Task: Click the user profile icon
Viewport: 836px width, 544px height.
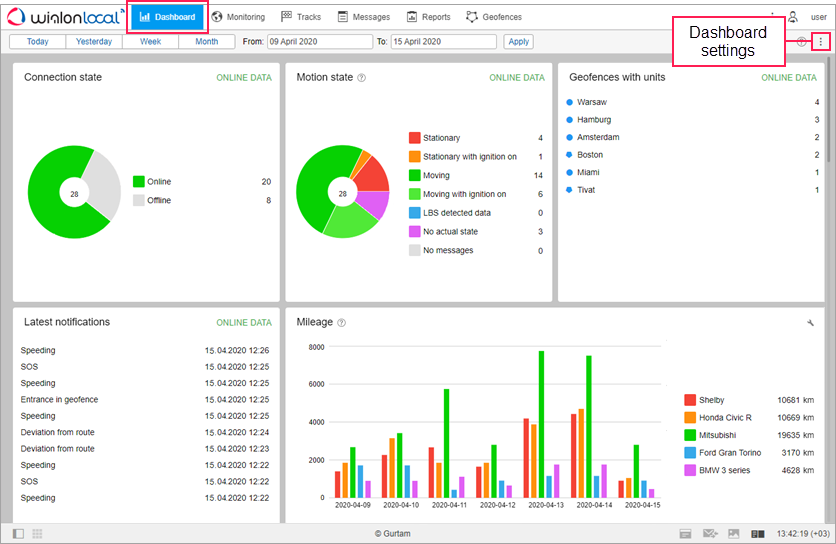Action: tap(793, 17)
